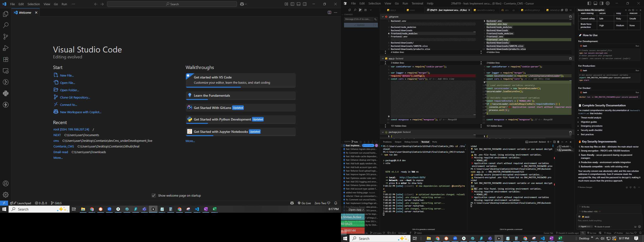Open notifications bell in VS Code status bar
This screenshot has height=242, width=644.
[336, 203]
